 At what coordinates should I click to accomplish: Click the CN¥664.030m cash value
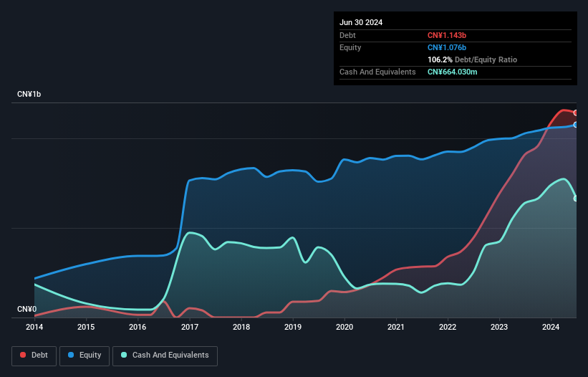pos(452,72)
